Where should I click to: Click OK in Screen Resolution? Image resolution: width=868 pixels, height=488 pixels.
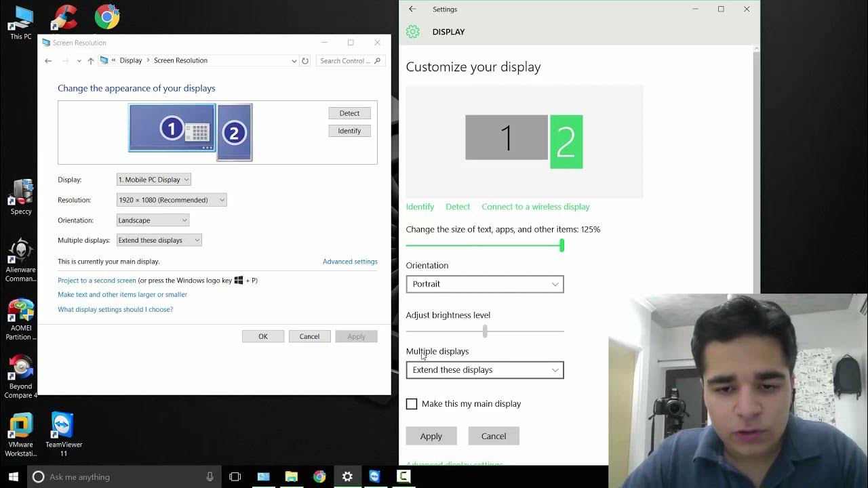tap(263, 336)
